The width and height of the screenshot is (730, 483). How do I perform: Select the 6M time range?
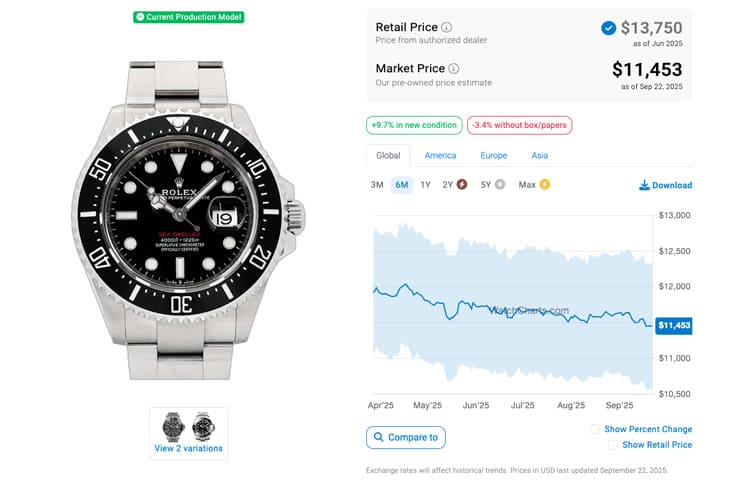point(402,185)
